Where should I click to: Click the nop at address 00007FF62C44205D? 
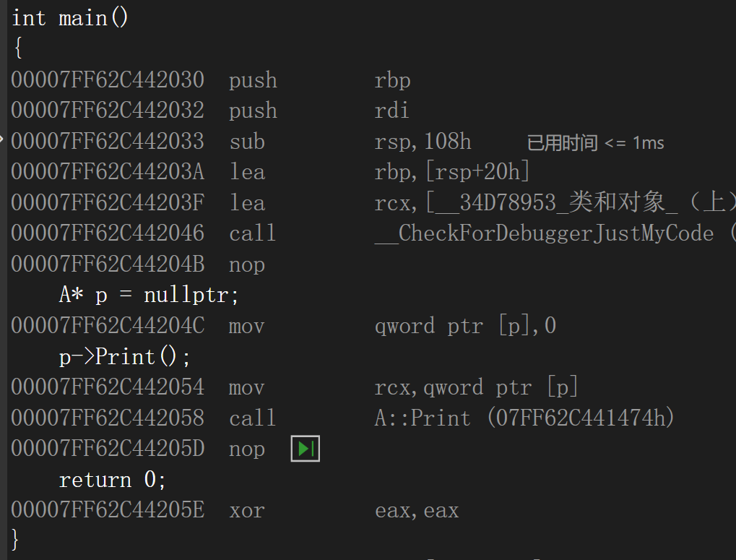coord(138,449)
